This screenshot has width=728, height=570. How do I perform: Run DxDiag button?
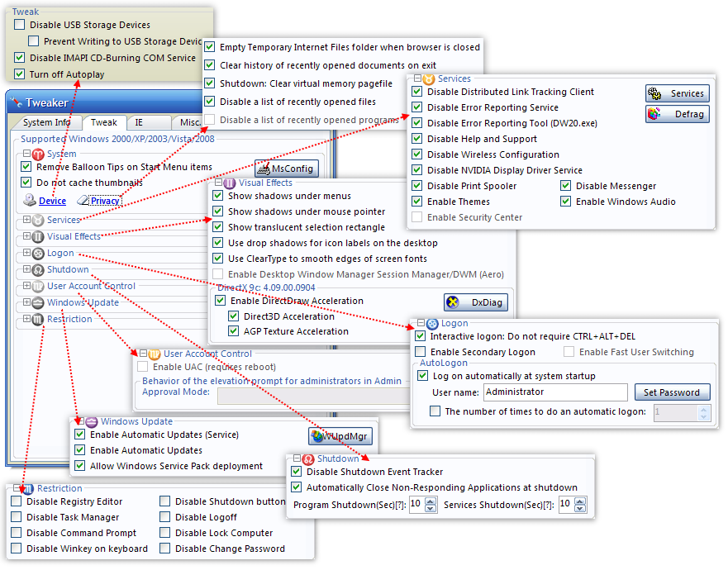coord(475,302)
